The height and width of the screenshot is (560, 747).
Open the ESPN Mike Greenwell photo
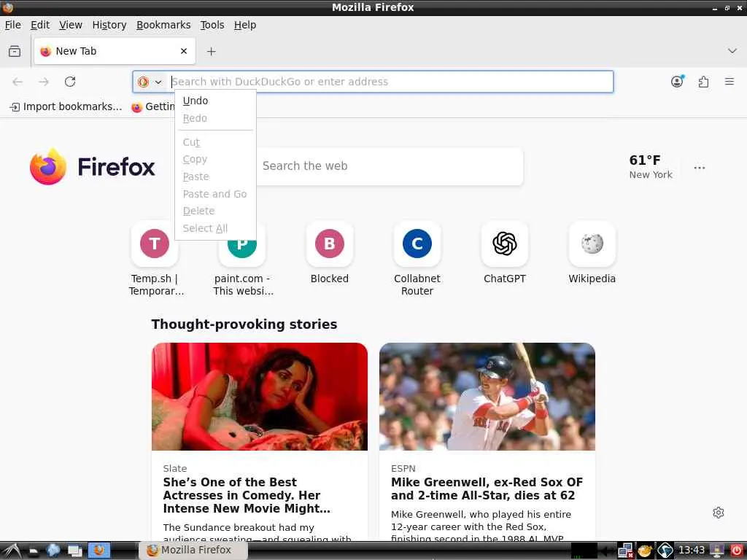tap(487, 397)
